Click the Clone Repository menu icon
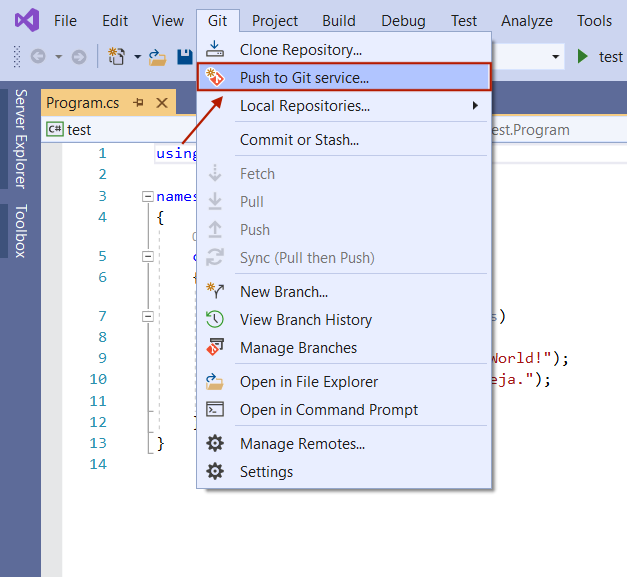The height and width of the screenshot is (577, 627). click(x=214, y=49)
